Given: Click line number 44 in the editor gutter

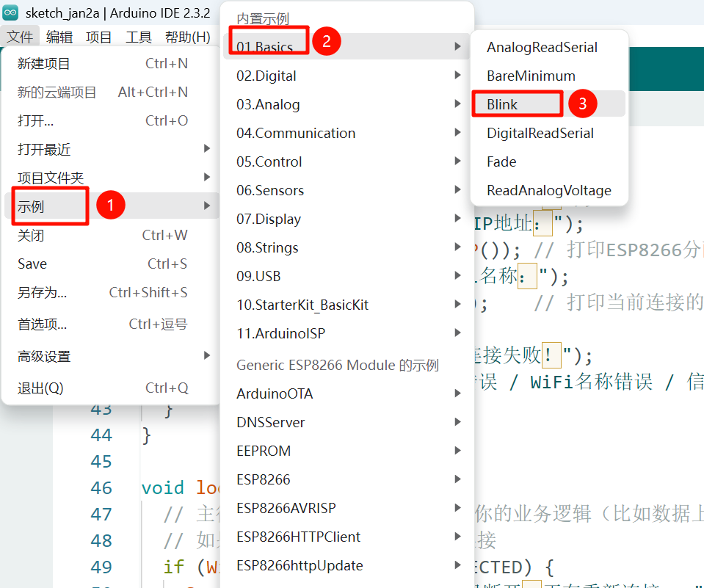Looking at the screenshot, I should click(x=101, y=435).
